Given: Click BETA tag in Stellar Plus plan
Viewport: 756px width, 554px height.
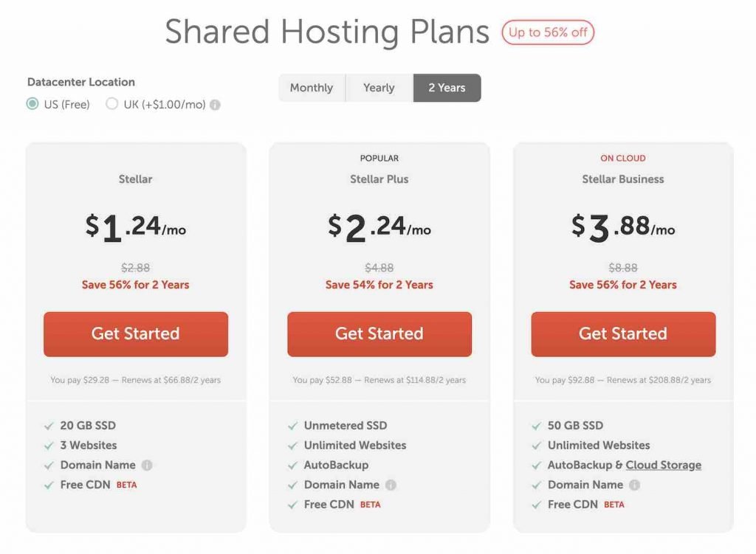Looking at the screenshot, I should click(x=371, y=505).
